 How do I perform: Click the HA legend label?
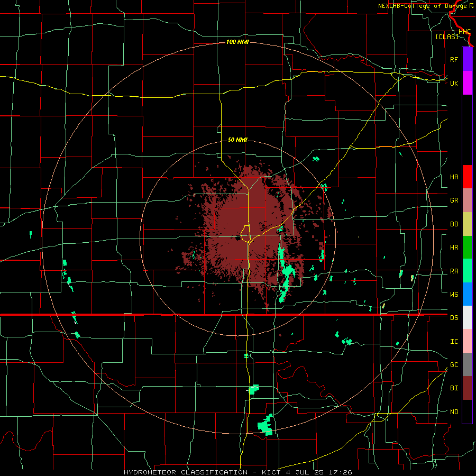[454, 177]
